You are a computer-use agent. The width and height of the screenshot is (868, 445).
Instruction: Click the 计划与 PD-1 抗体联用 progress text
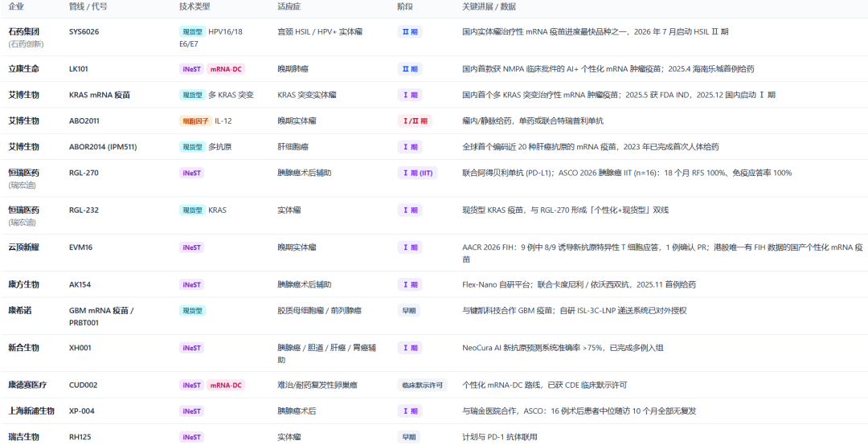point(500,437)
